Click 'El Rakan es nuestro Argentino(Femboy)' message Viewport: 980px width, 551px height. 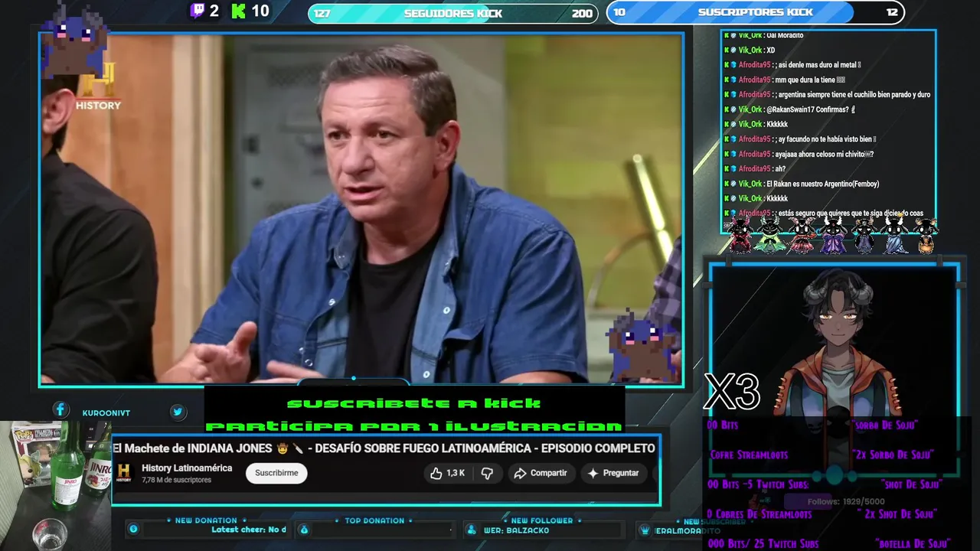click(x=802, y=184)
